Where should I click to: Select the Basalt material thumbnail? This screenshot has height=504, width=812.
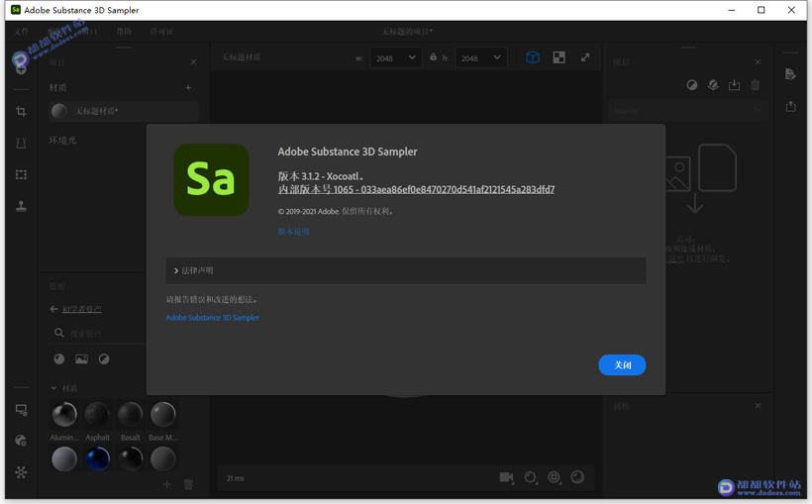(131, 414)
